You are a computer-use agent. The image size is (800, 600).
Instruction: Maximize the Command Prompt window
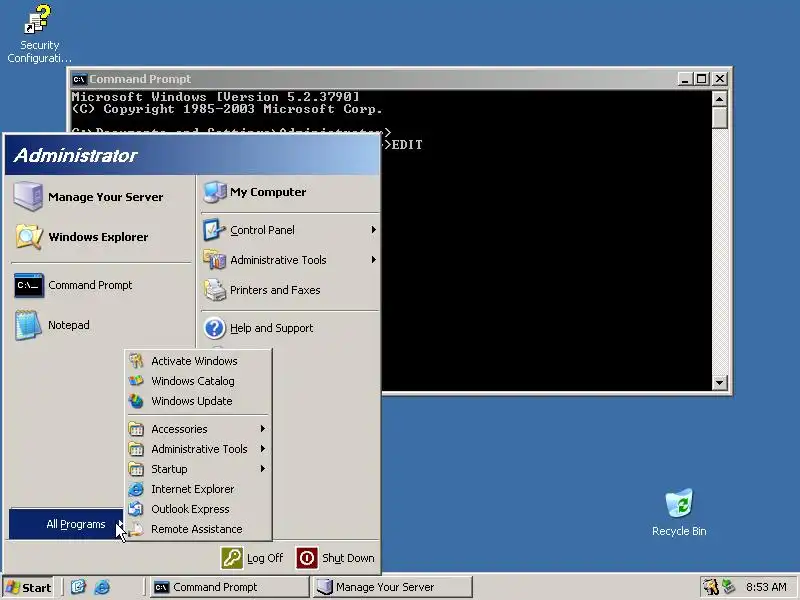tap(702, 79)
